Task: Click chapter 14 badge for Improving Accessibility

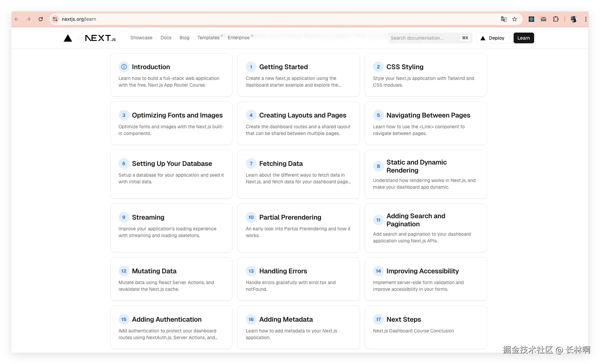Action: (x=378, y=271)
